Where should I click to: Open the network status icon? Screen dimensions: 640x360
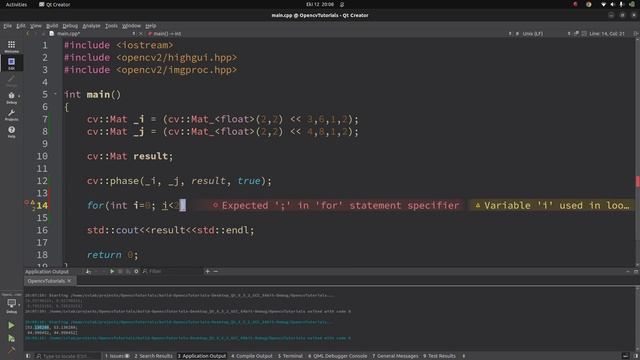(x=603, y=4)
